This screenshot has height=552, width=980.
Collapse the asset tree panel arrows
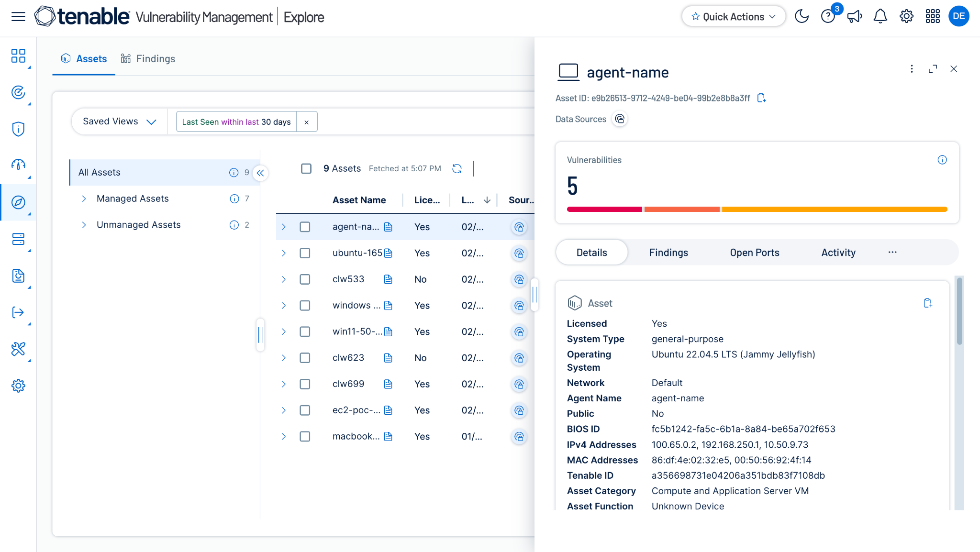tap(260, 173)
